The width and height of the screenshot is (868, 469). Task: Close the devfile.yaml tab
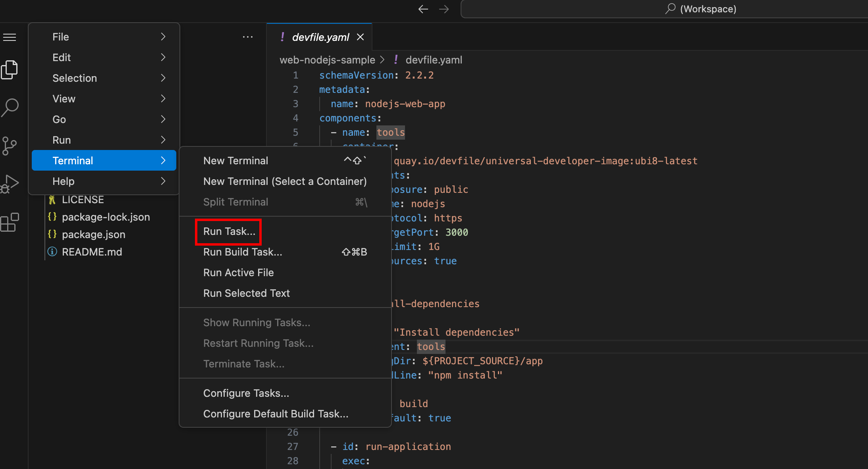click(361, 37)
